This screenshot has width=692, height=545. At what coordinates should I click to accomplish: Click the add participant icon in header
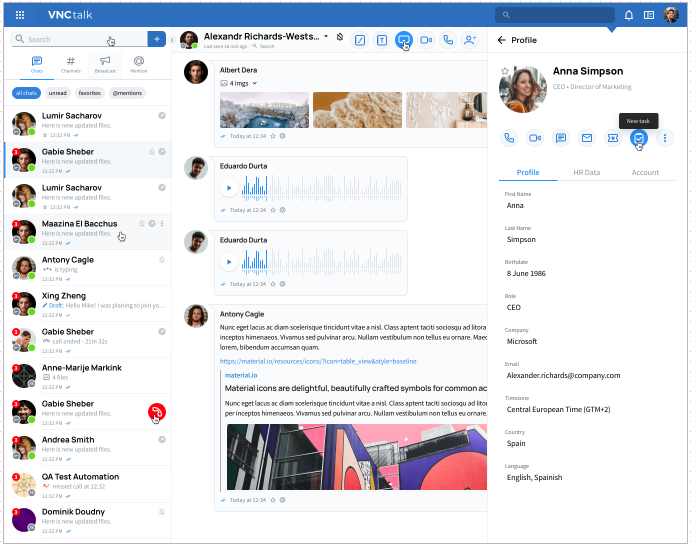click(x=470, y=40)
